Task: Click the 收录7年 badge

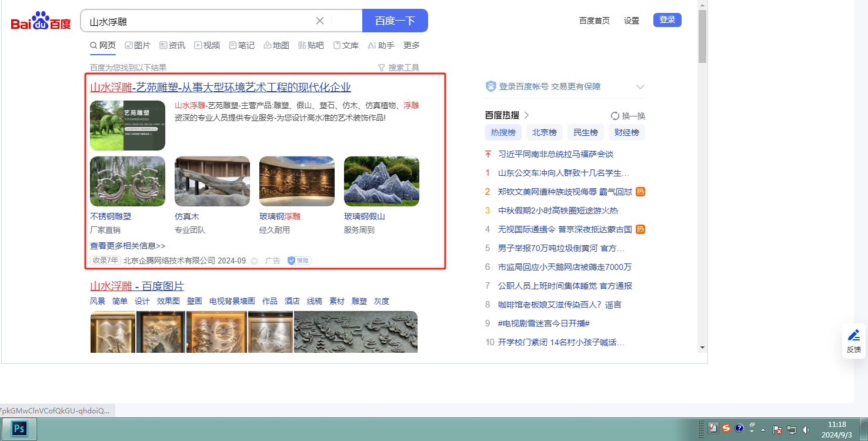Action: coord(105,260)
